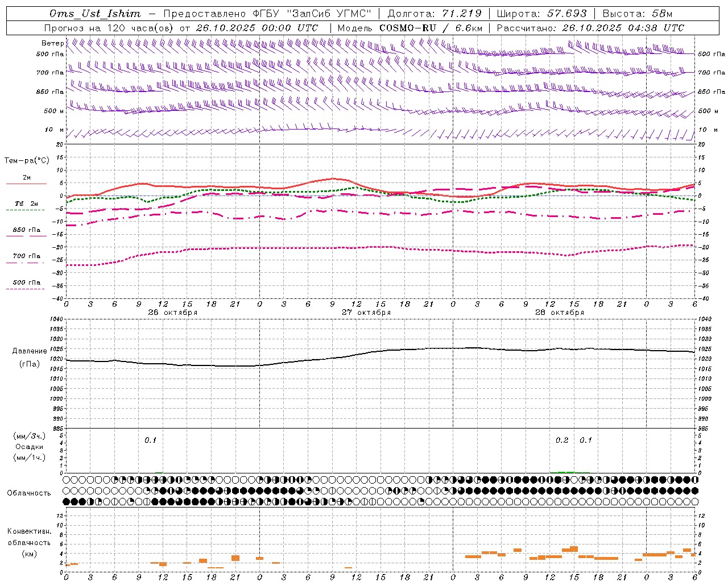The height and width of the screenshot is (582, 728).
Task: Click the Давление pressure panel label
Action: coord(29,351)
